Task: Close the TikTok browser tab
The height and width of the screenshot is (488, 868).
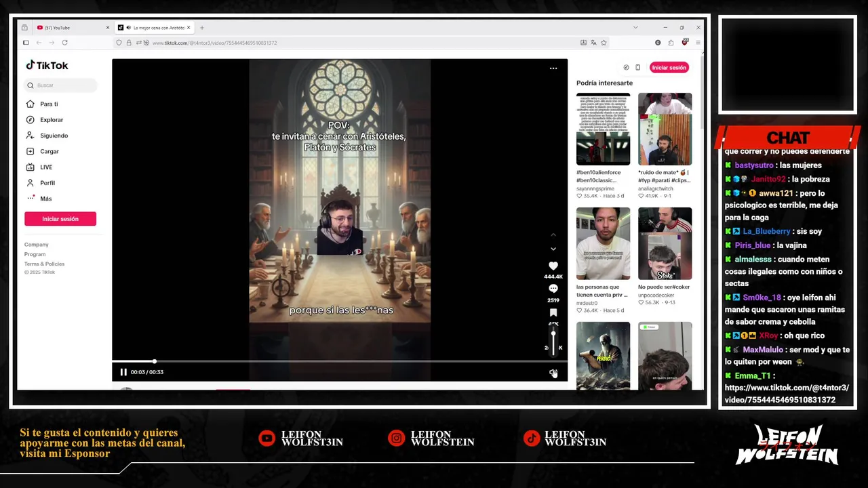Action: (189, 28)
